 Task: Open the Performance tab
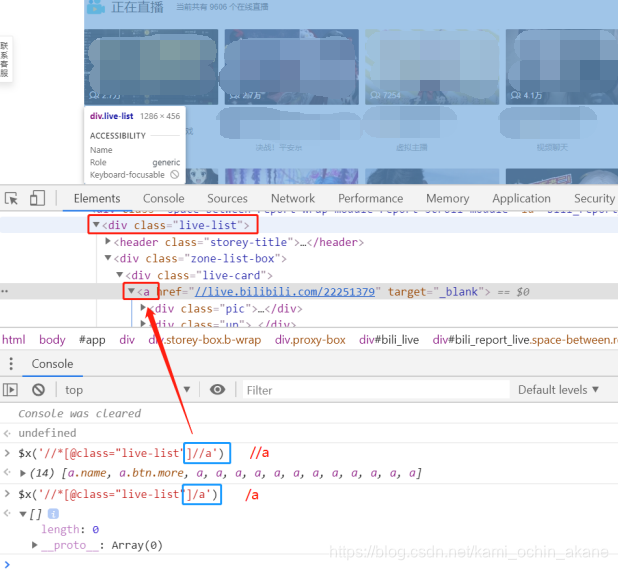tap(370, 198)
